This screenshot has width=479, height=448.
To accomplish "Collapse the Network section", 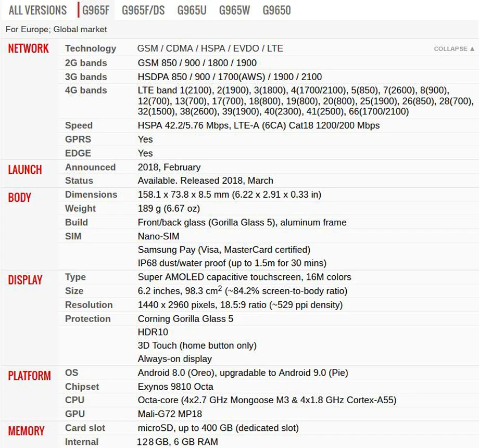I will pos(454,49).
